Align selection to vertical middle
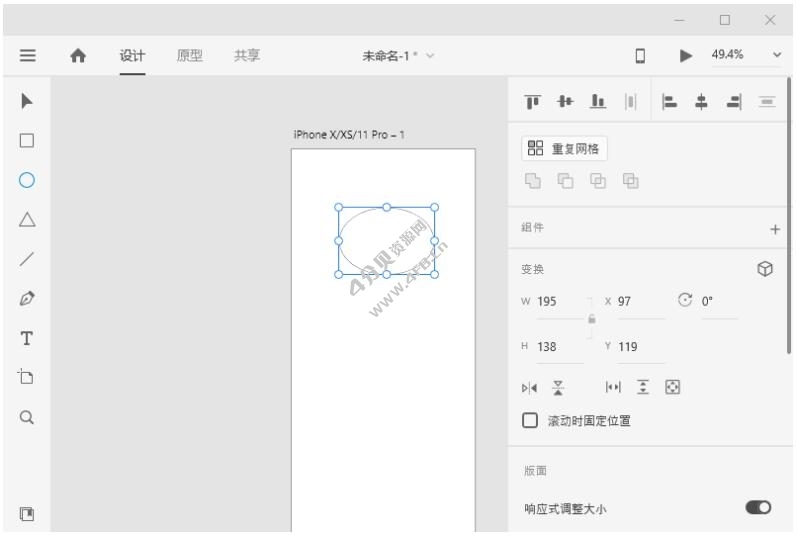 pyautogui.click(x=565, y=102)
